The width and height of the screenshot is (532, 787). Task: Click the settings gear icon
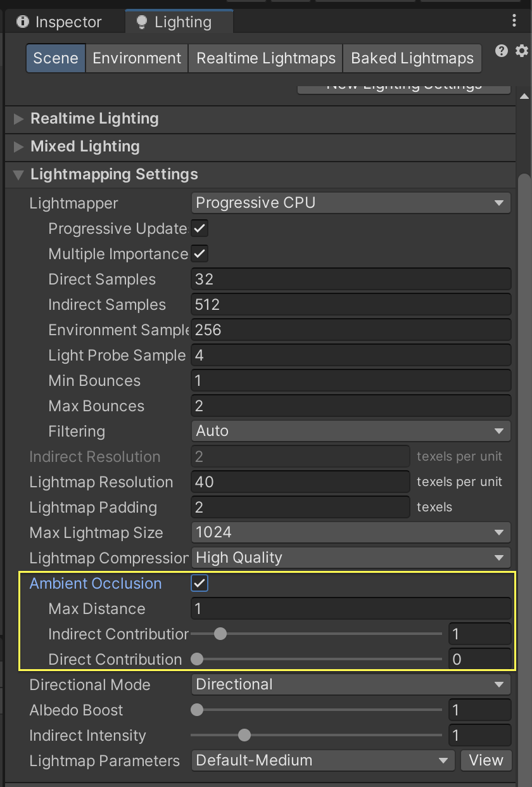(x=521, y=51)
